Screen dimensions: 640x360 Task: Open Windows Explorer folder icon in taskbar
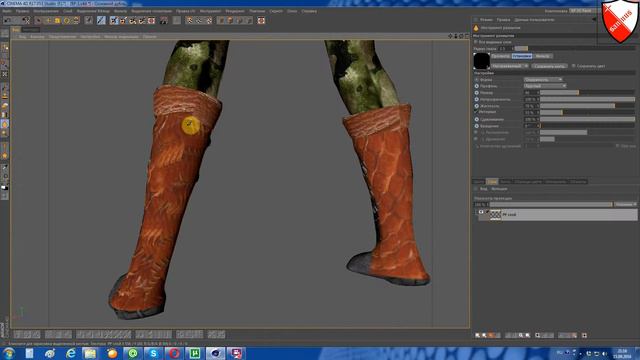click(x=90, y=353)
